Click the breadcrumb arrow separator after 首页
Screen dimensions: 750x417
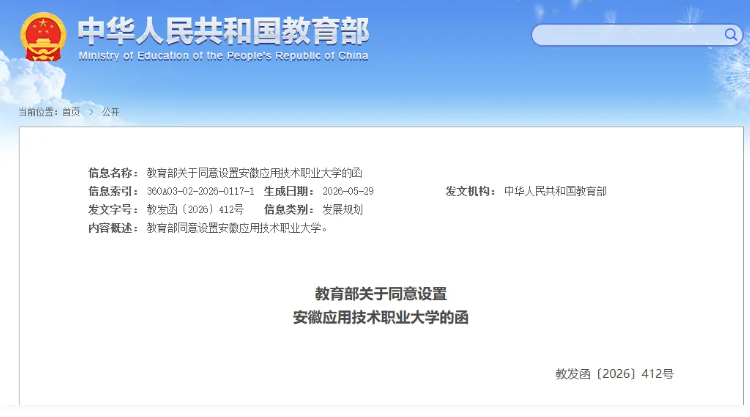[91, 112]
